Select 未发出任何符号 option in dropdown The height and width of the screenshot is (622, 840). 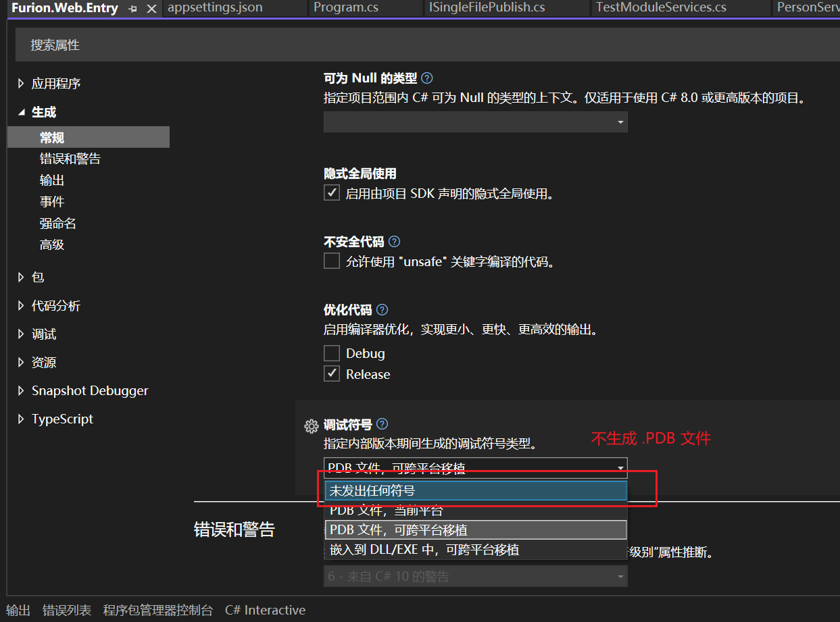point(475,490)
